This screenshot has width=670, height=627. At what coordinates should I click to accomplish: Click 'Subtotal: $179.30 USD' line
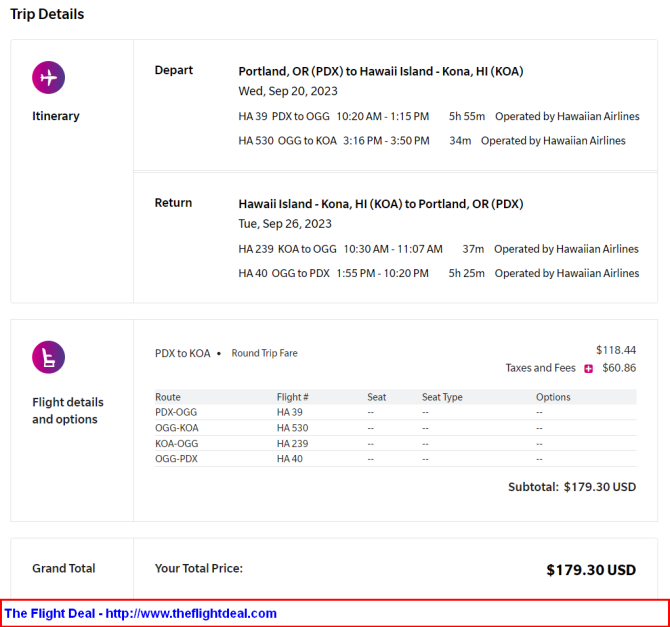(x=572, y=487)
